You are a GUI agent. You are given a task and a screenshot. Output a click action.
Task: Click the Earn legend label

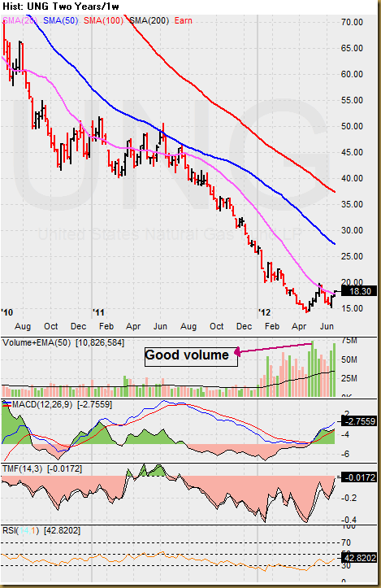point(184,20)
